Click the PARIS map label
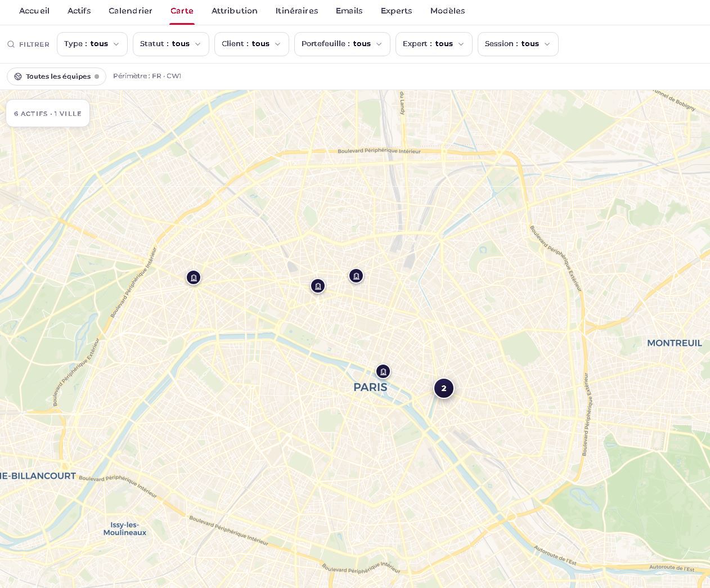The image size is (710, 588). [370, 387]
